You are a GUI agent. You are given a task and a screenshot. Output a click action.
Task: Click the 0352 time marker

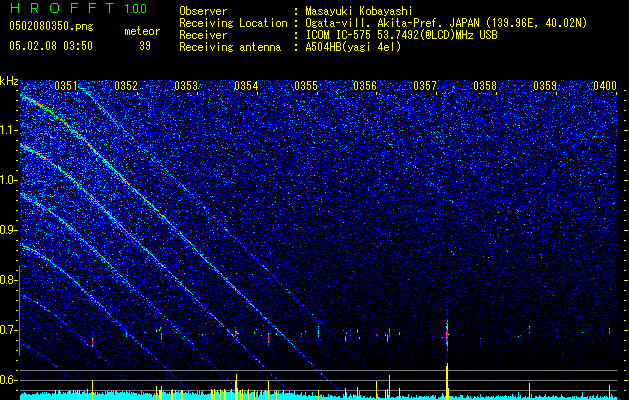coord(126,86)
